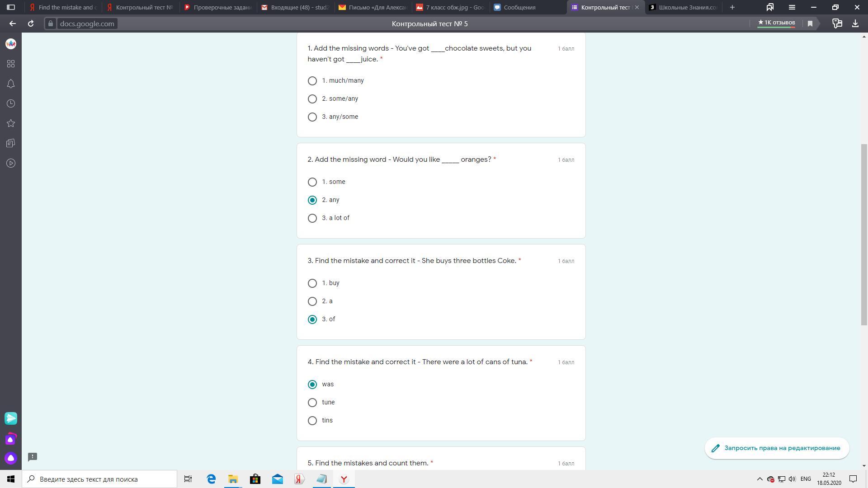Open notifications bell in sidebar

click(x=11, y=84)
